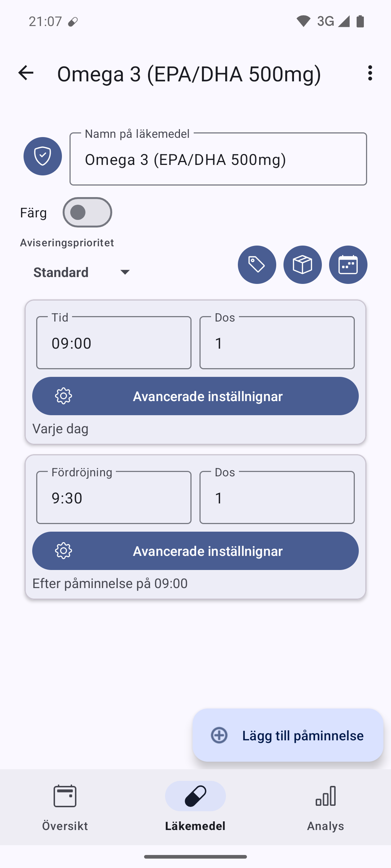This screenshot has width=391, height=868.
Task: Edit Dos field in delayed reminder
Action: (277, 498)
